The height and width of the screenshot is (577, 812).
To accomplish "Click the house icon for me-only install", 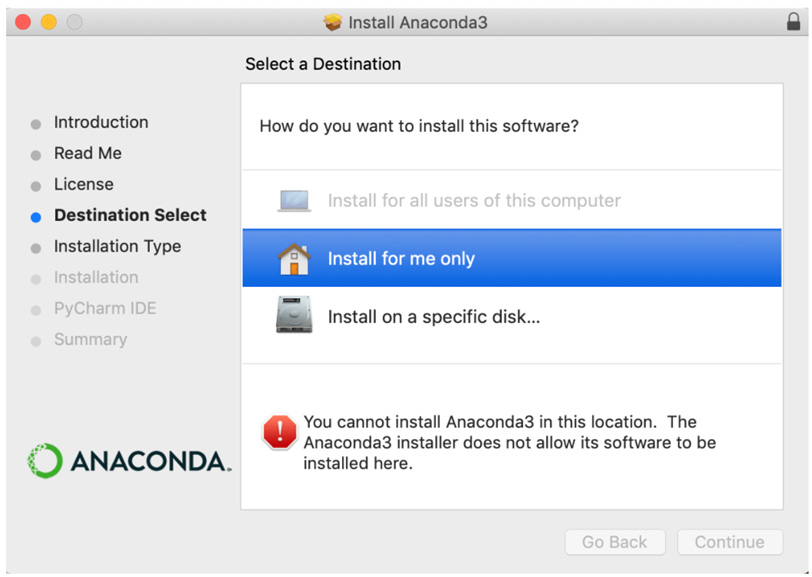I will pyautogui.click(x=294, y=258).
